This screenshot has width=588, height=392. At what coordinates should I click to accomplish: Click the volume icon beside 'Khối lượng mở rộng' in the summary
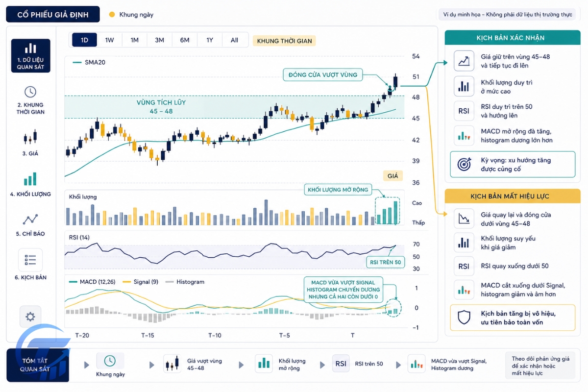[x=264, y=364]
